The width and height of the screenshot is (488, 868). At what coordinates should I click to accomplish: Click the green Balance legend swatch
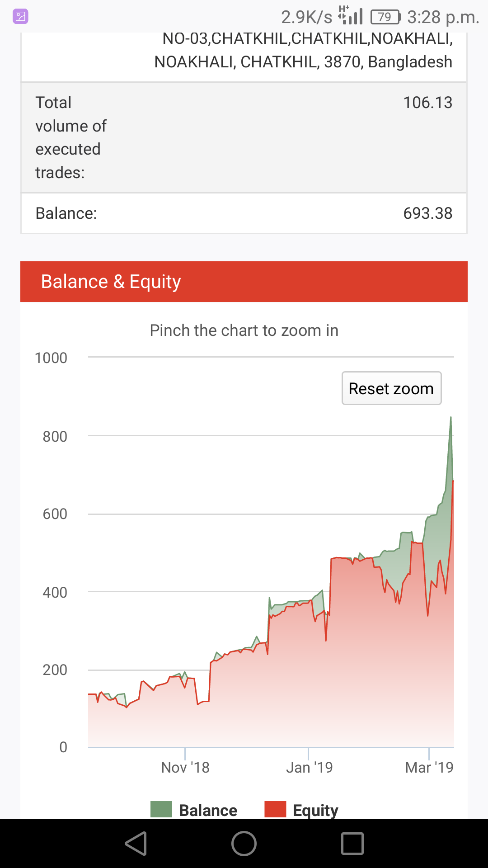point(161,809)
